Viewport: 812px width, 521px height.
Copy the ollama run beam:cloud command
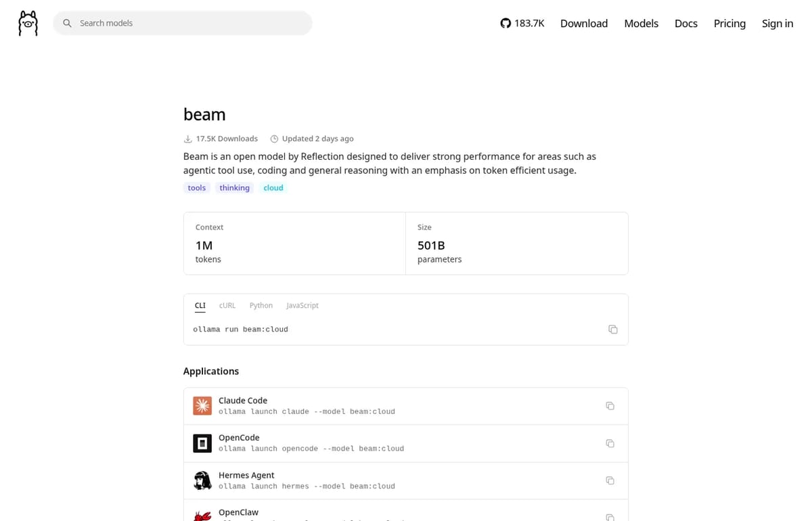(x=613, y=330)
